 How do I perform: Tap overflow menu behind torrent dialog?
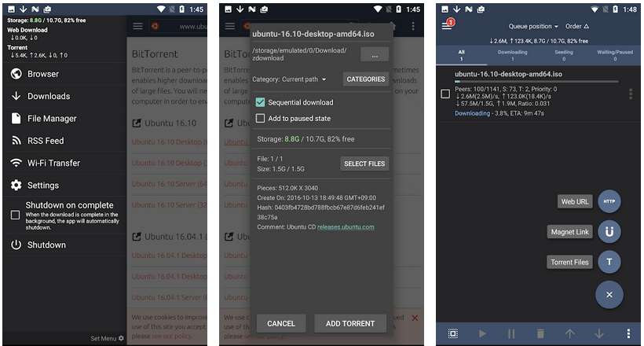coord(413,26)
